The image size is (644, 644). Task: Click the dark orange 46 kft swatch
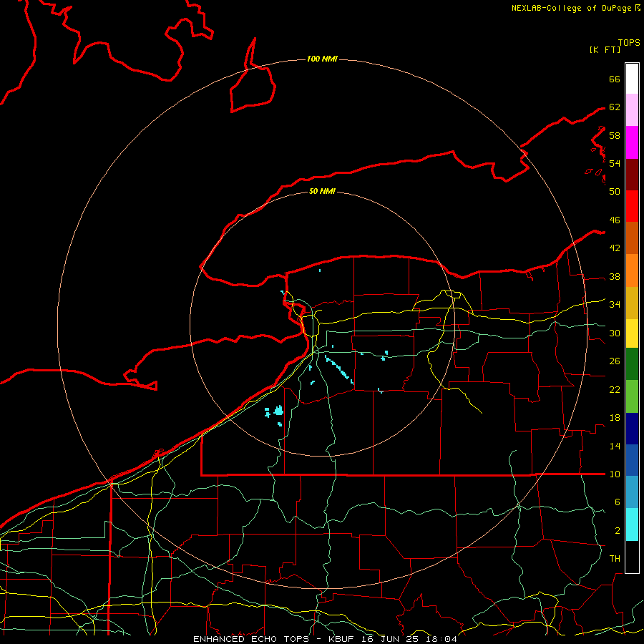632,238
